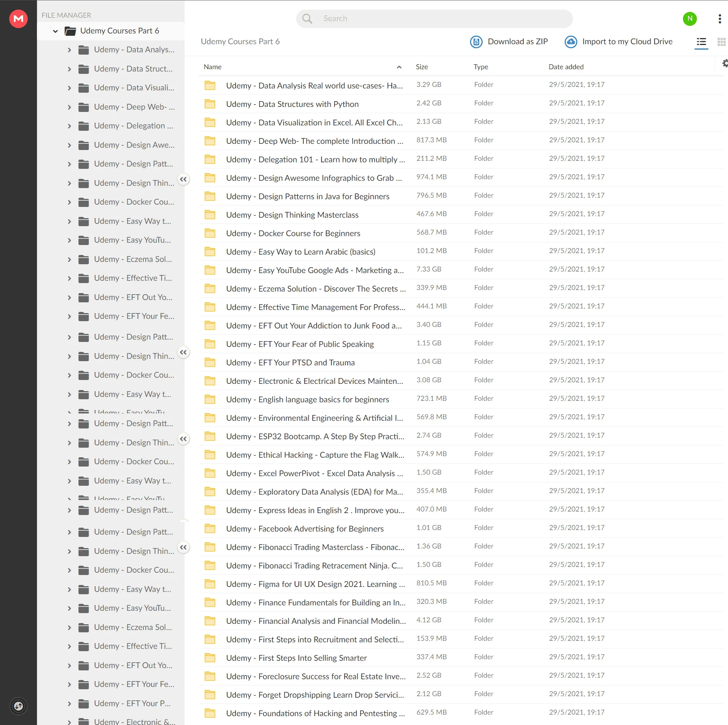Image resolution: width=728 pixels, height=725 pixels.
Task: Sort by Size column header
Action: [x=421, y=67]
